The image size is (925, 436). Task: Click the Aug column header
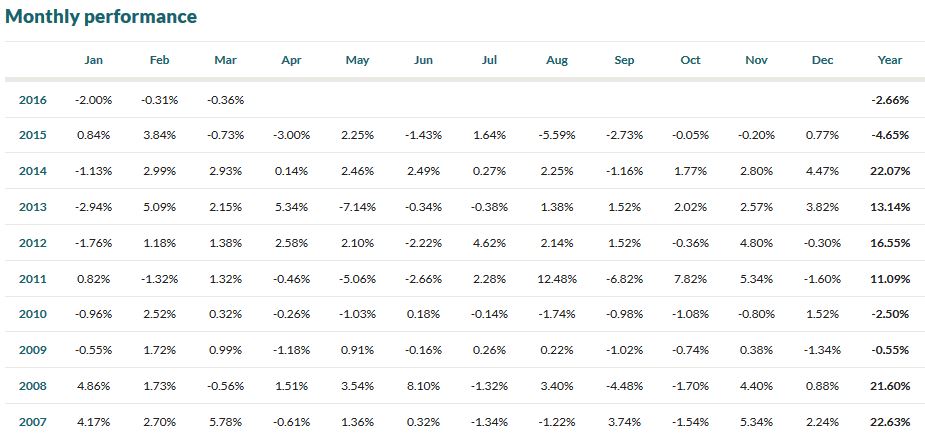(x=557, y=60)
